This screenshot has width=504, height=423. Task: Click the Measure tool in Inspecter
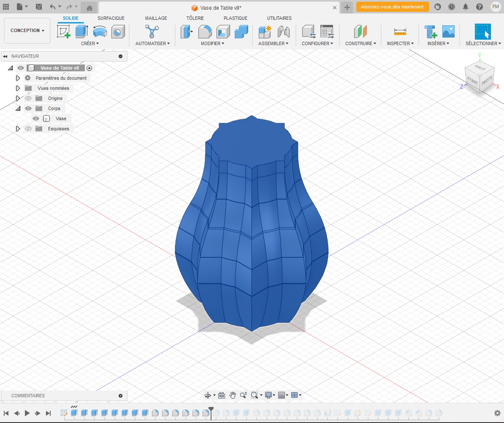(x=400, y=32)
